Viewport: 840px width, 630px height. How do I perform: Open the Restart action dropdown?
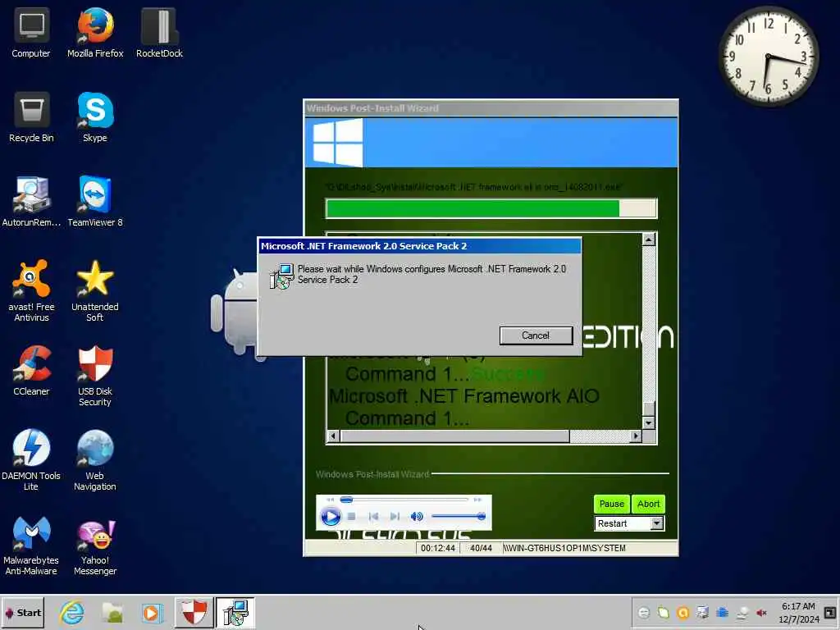[657, 523]
